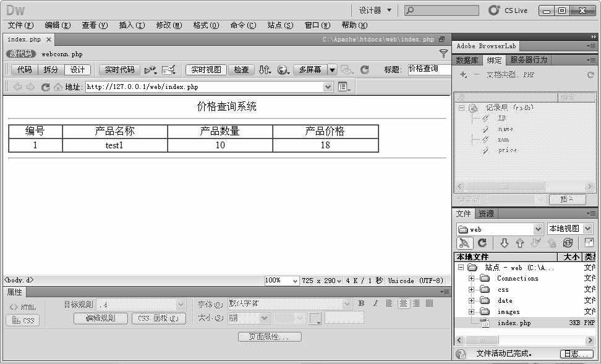Click the CS Live icon

494,11
